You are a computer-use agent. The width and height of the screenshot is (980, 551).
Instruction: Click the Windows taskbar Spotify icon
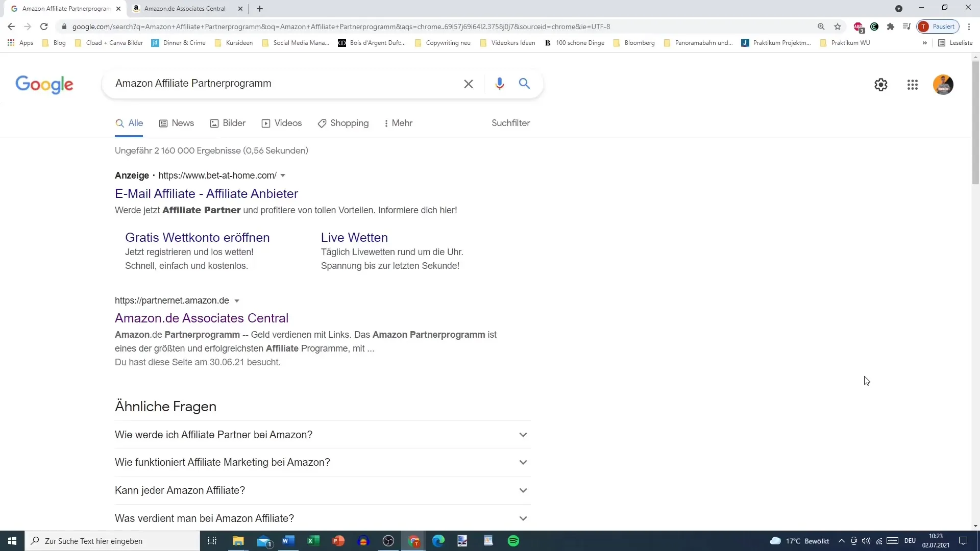[513, 540]
